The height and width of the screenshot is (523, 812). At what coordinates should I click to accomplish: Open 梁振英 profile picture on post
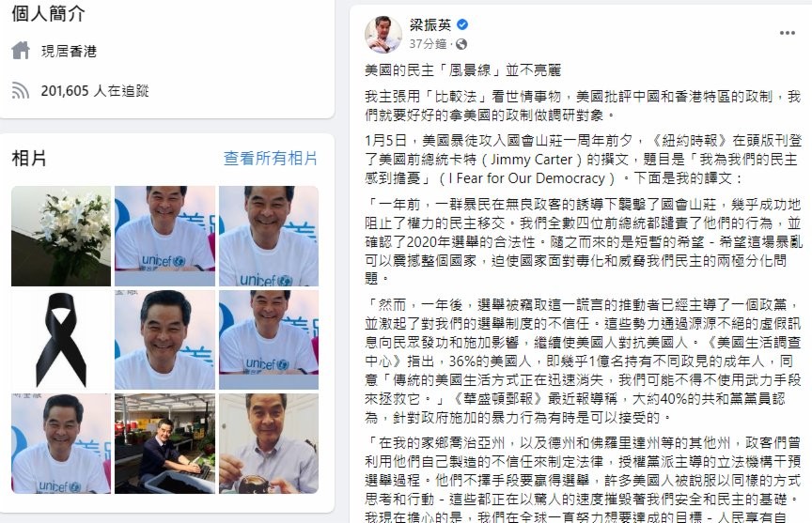pyautogui.click(x=383, y=34)
